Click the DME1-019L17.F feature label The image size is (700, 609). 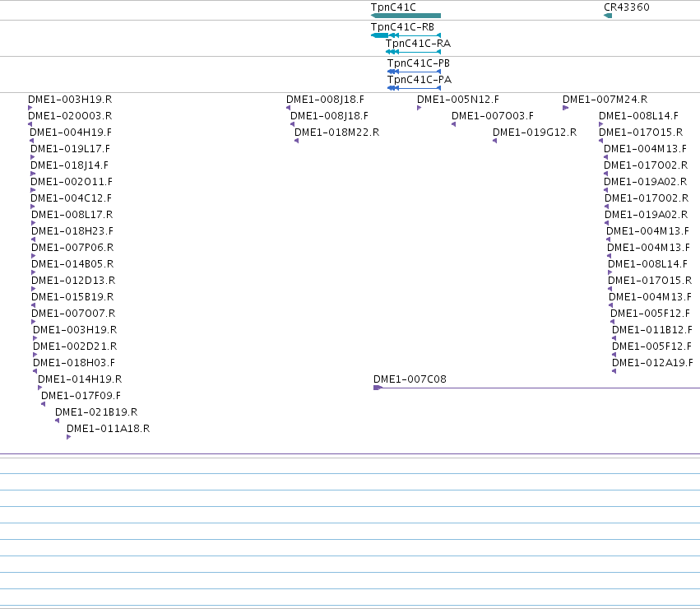[x=70, y=149]
